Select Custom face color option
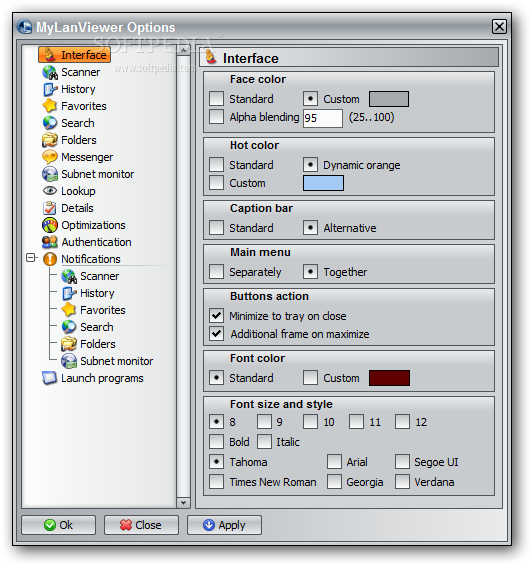 pos(310,99)
